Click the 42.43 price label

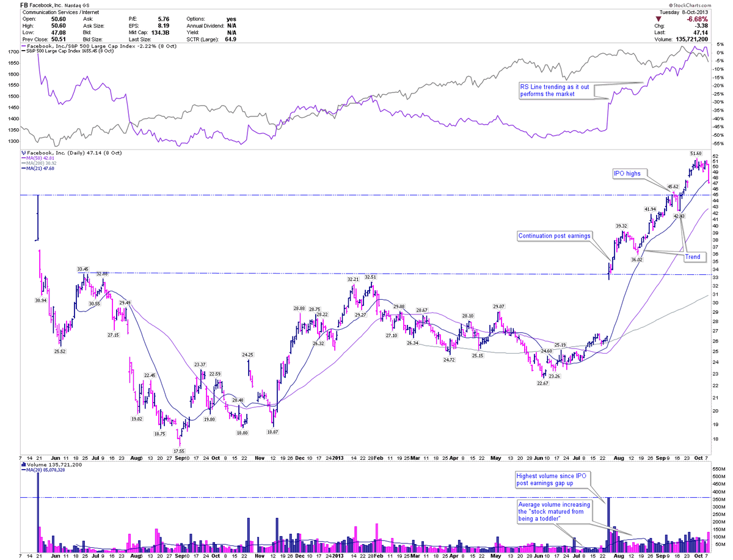679,216
